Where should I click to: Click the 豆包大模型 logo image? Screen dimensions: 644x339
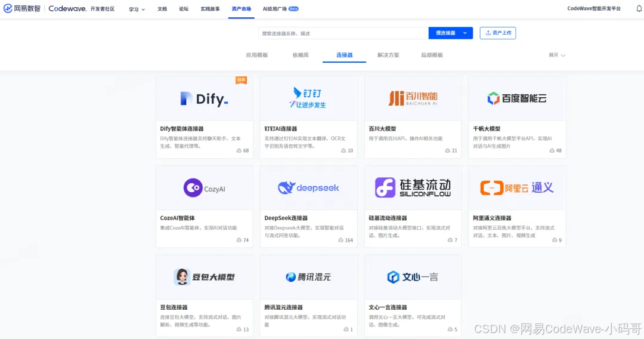point(204,277)
